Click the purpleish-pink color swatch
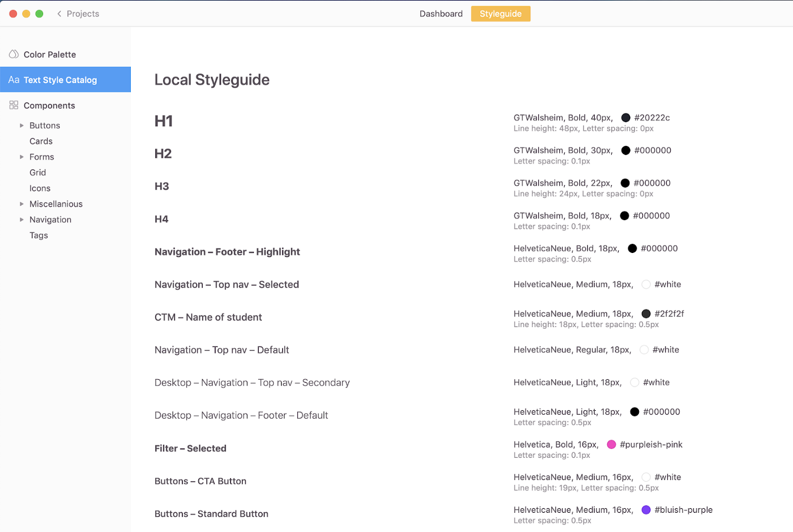793x532 pixels. click(611, 445)
